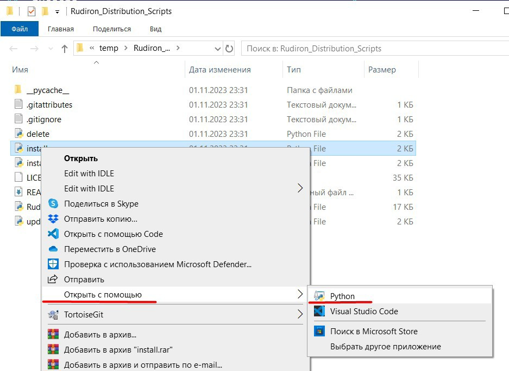This screenshot has height=371, width=509.
Task: Click the New folder icon in title bar
Action: tap(45, 11)
